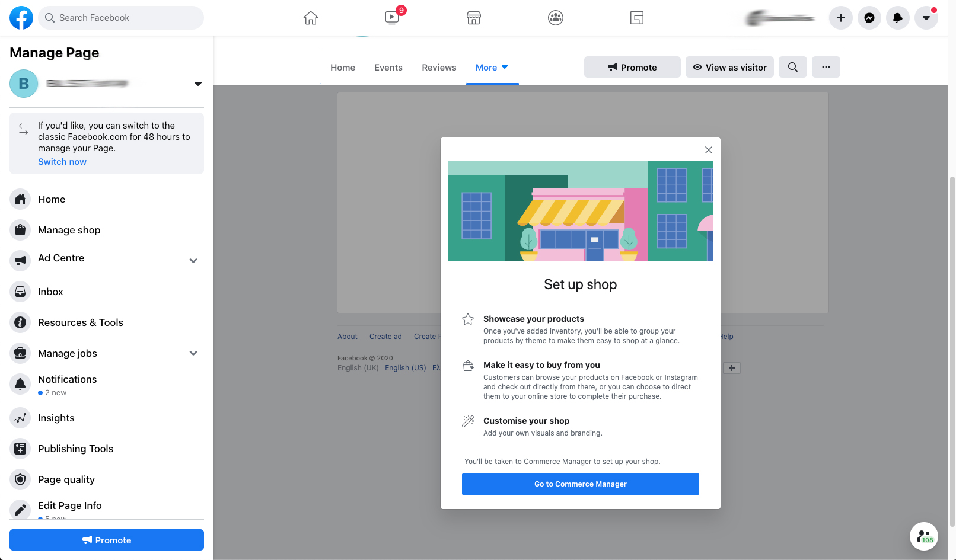Click the shop illustration image
Viewport: 956px width, 560px height.
pos(581,211)
